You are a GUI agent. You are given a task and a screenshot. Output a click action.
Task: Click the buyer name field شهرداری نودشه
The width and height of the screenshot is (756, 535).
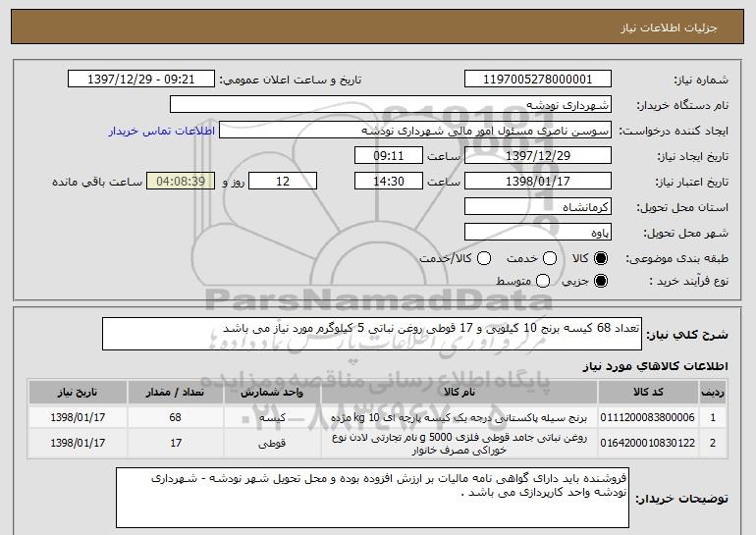pyautogui.click(x=391, y=105)
